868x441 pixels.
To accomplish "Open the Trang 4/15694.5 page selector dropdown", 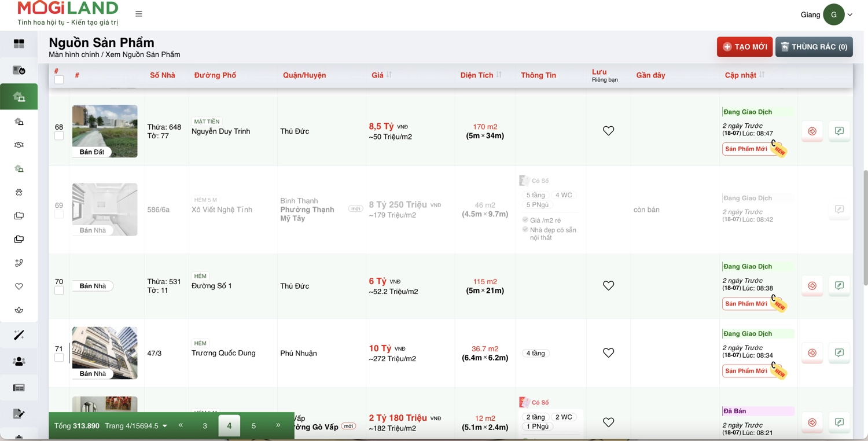I will pyautogui.click(x=136, y=426).
